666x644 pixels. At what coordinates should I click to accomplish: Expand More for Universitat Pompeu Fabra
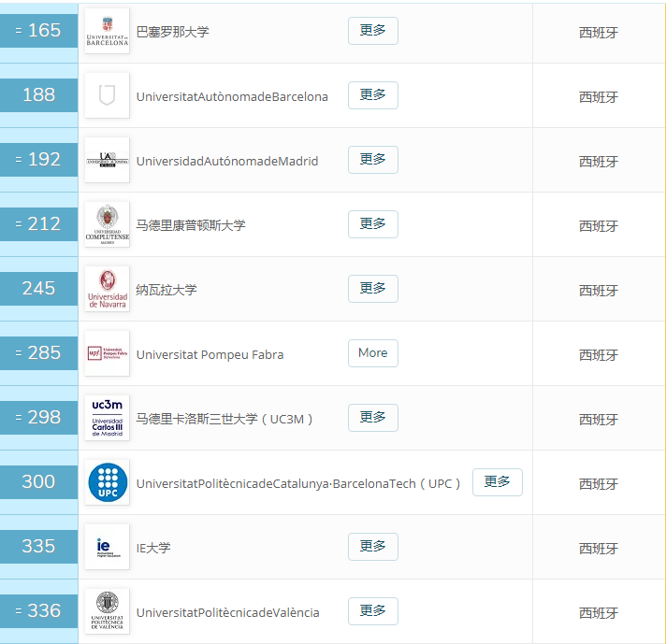tap(372, 353)
